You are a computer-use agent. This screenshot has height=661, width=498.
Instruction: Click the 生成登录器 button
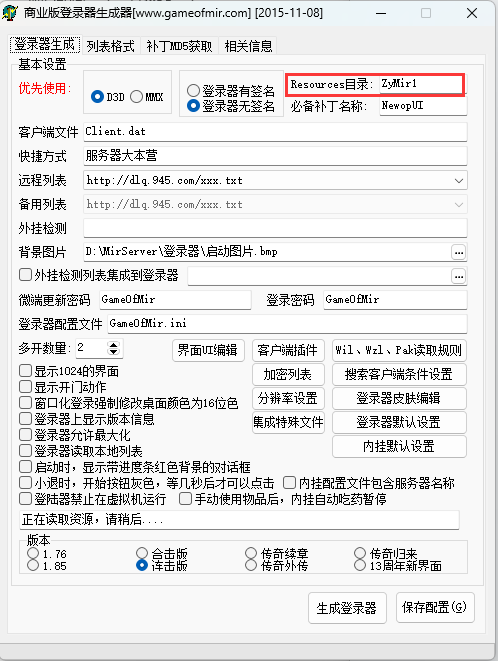(x=347, y=608)
